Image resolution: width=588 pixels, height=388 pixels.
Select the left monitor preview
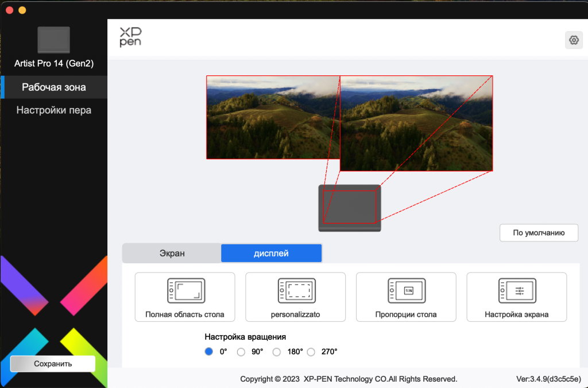(273, 117)
